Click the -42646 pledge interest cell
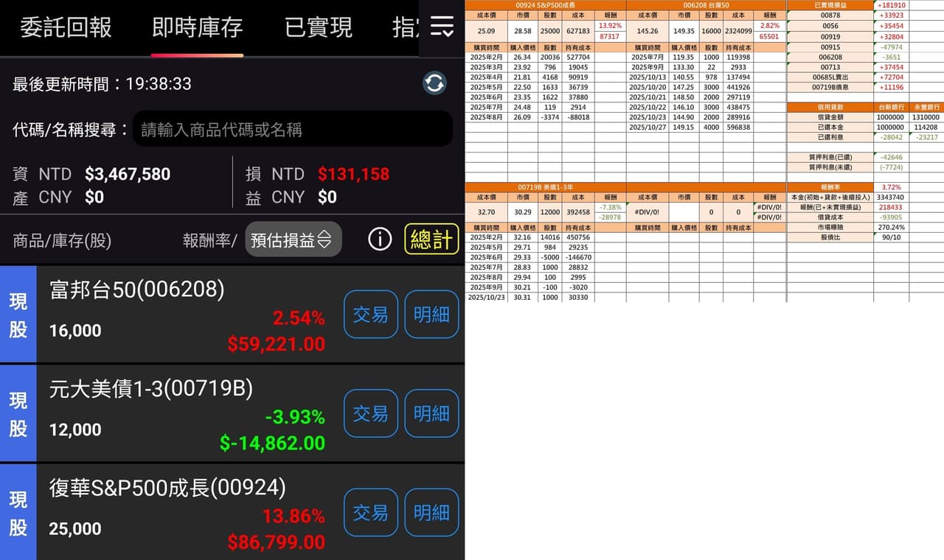Viewport: 944px width, 560px height. (x=892, y=157)
